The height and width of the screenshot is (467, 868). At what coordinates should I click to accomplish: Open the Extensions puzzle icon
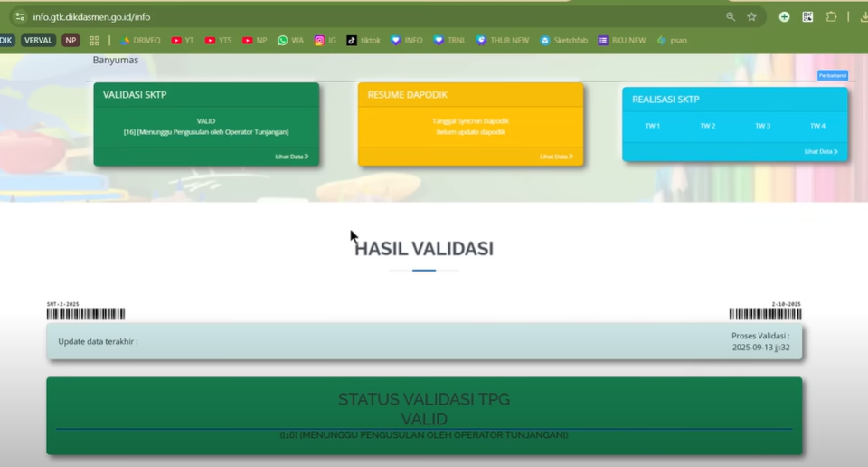(831, 16)
